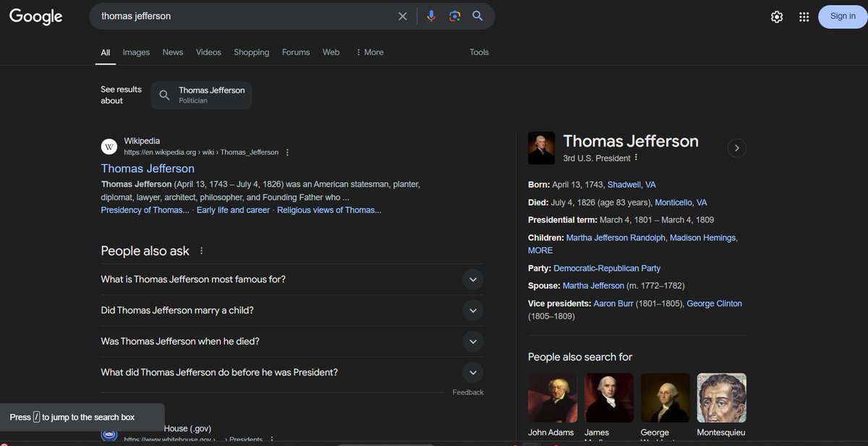868x446 pixels.
Task: Click the George Washington portrait thumbnail
Action: click(665, 397)
